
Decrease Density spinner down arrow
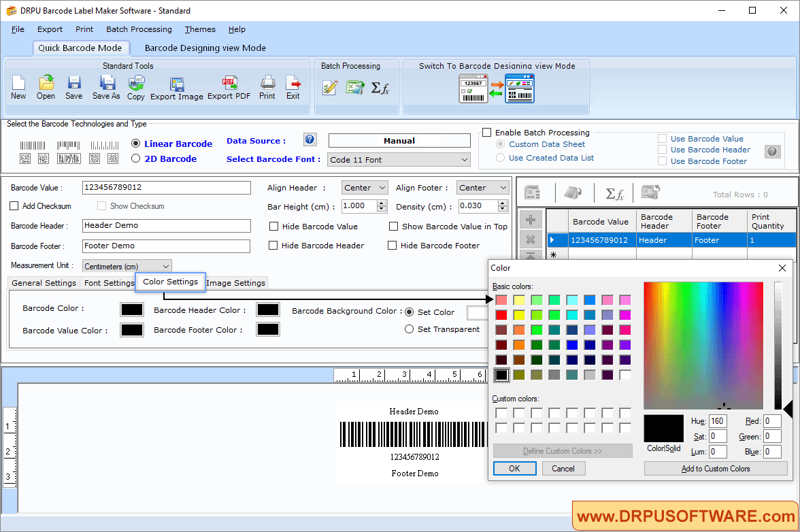pyautogui.click(x=503, y=209)
